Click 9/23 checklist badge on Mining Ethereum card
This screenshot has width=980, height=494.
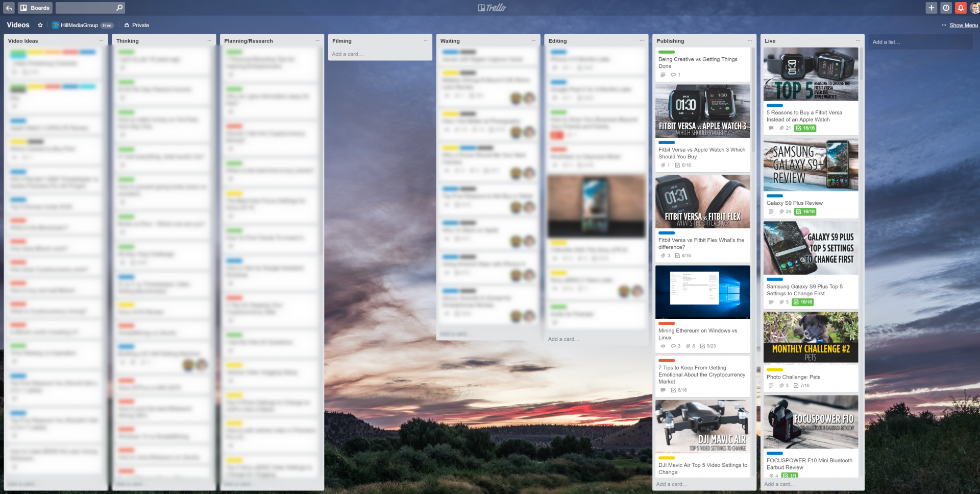click(x=708, y=346)
